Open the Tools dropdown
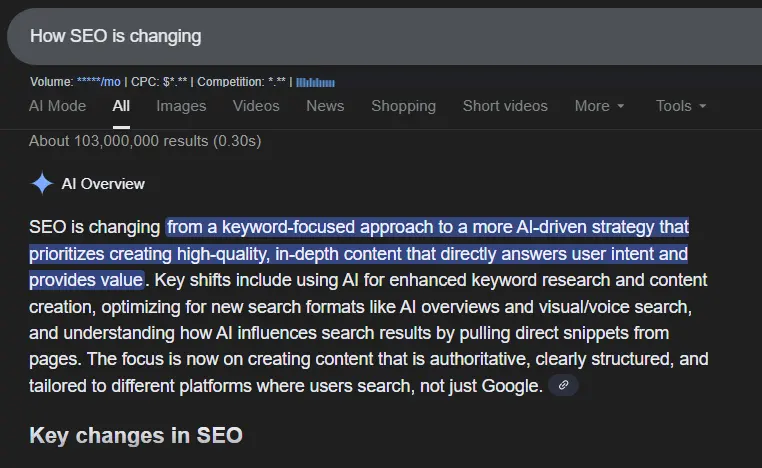 coord(681,106)
